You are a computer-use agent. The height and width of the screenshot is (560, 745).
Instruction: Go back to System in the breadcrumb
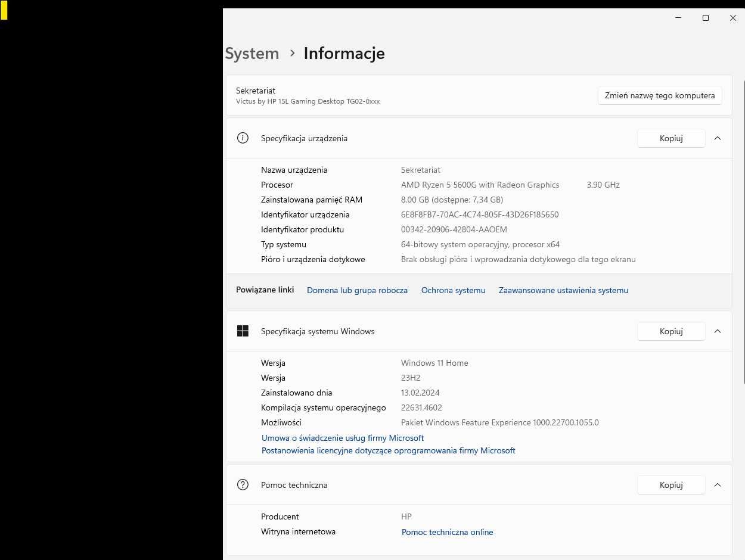point(252,53)
